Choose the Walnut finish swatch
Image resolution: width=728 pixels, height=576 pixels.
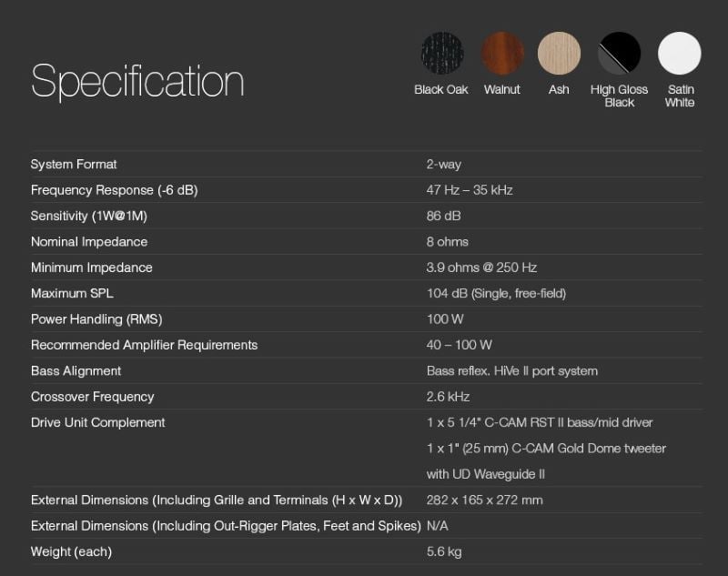click(x=502, y=54)
